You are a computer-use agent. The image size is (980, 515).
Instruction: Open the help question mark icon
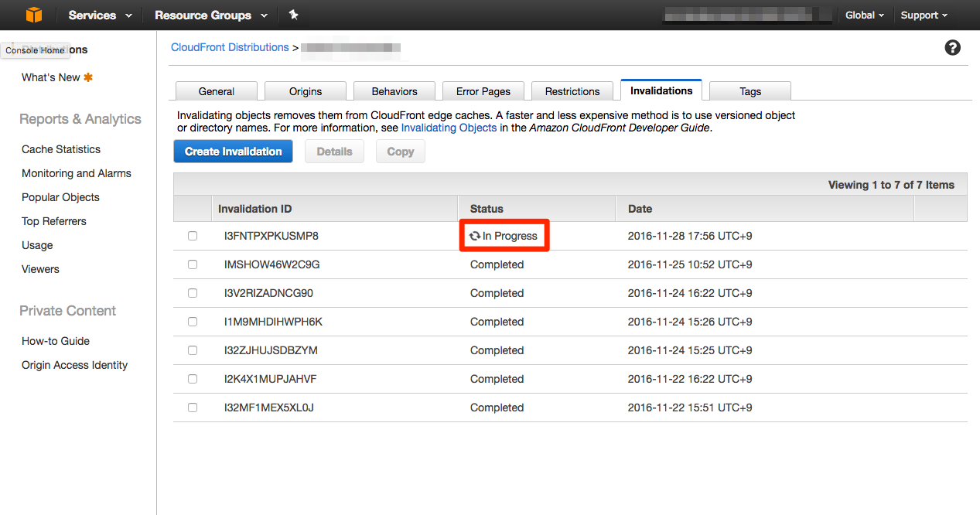pos(952,47)
